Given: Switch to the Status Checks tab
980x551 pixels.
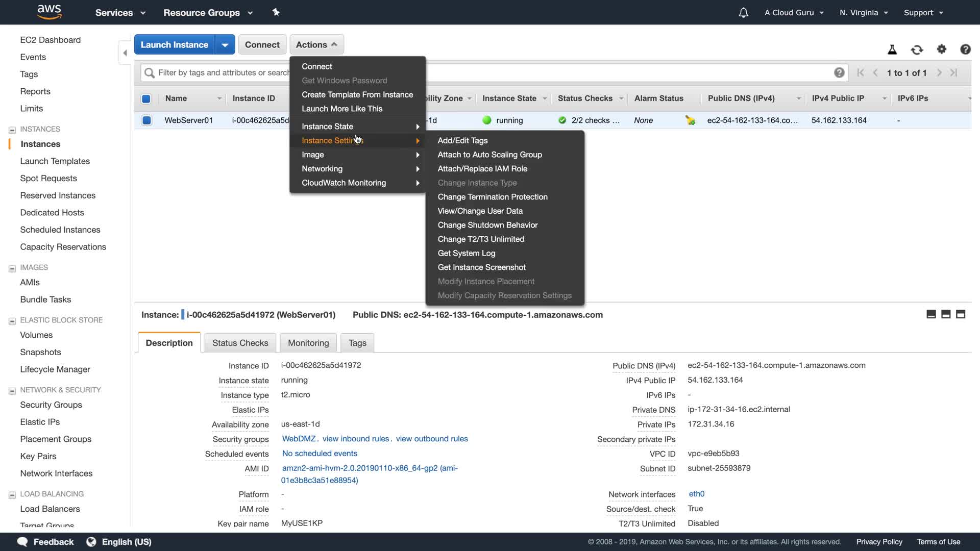Looking at the screenshot, I should (x=240, y=343).
